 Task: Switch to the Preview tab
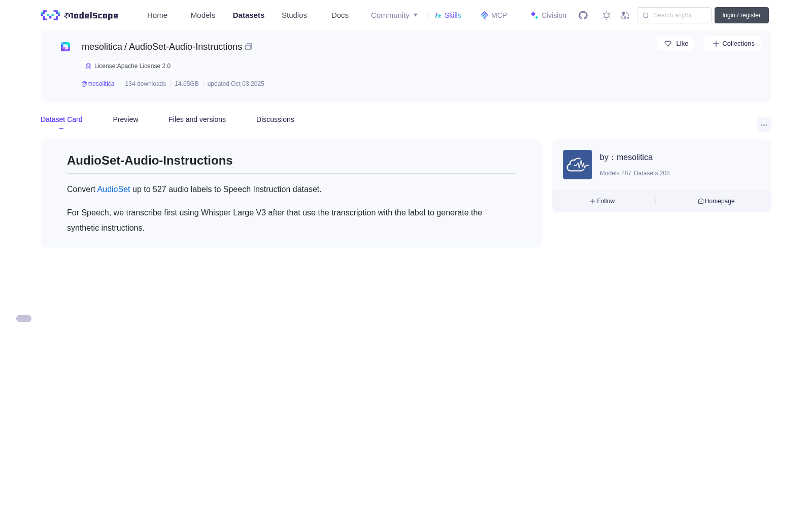point(125,119)
